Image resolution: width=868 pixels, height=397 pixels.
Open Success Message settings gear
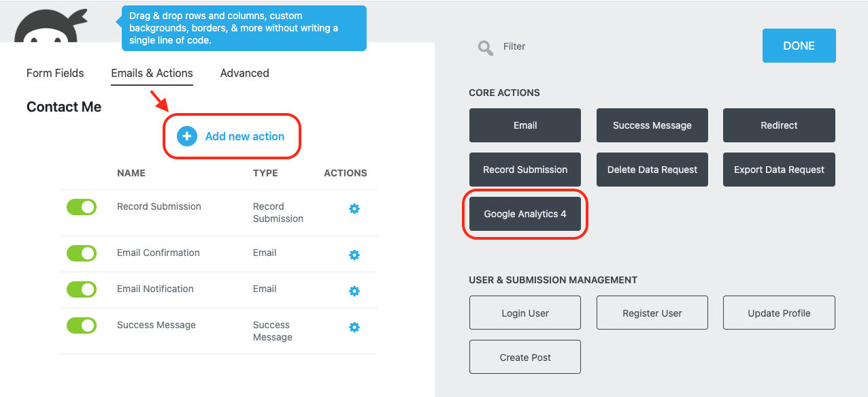pos(354,327)
